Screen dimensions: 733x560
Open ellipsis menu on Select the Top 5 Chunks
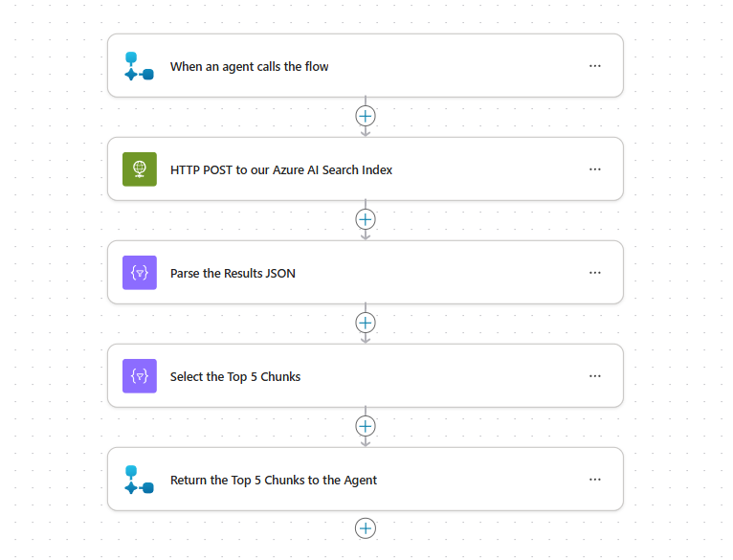click(594, 376)
